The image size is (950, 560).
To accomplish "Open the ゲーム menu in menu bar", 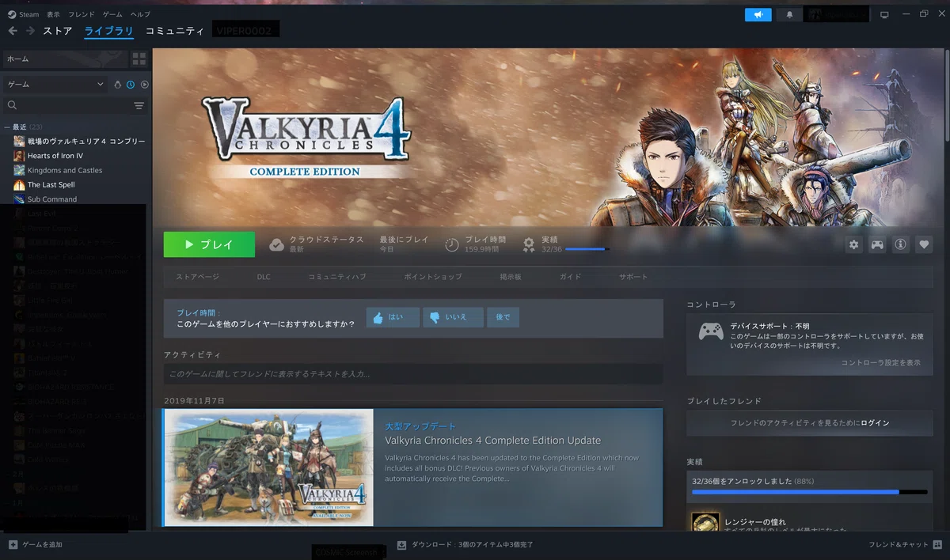I will 112,14.
